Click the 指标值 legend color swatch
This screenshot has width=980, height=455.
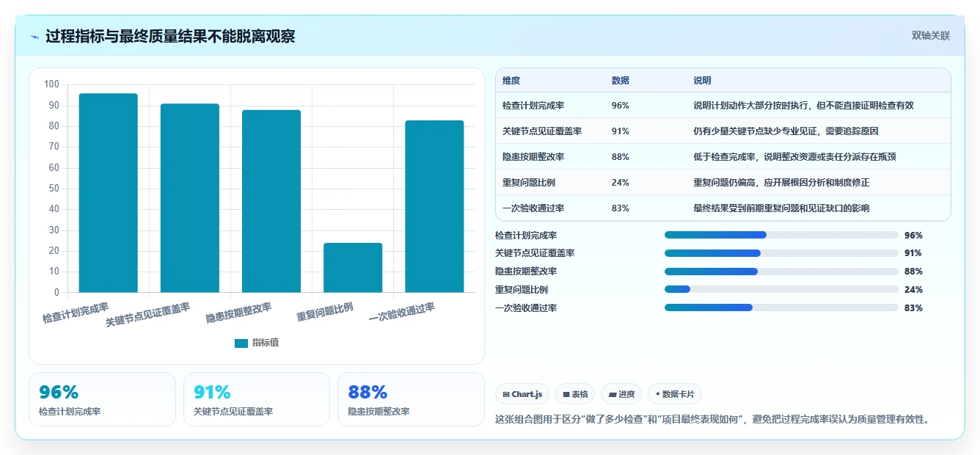[241, 343]
